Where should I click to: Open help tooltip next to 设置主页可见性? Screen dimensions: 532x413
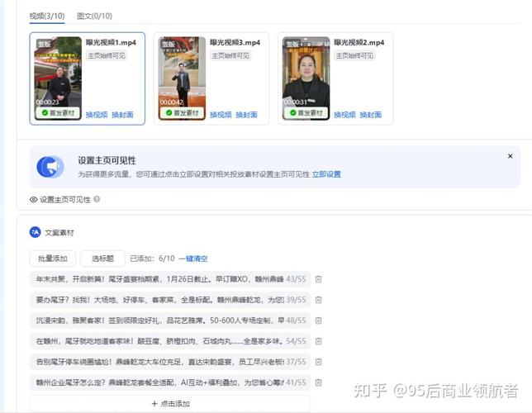point(97,199)
